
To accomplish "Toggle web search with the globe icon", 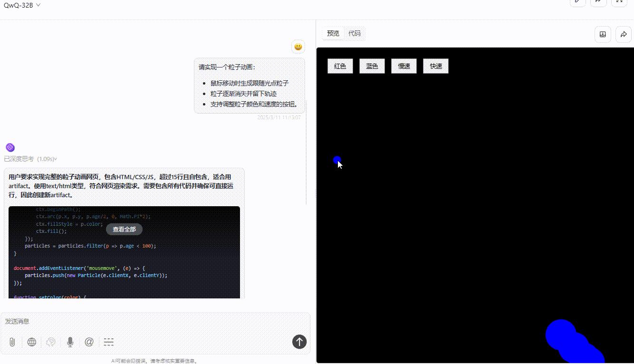I will click(31, 342).
